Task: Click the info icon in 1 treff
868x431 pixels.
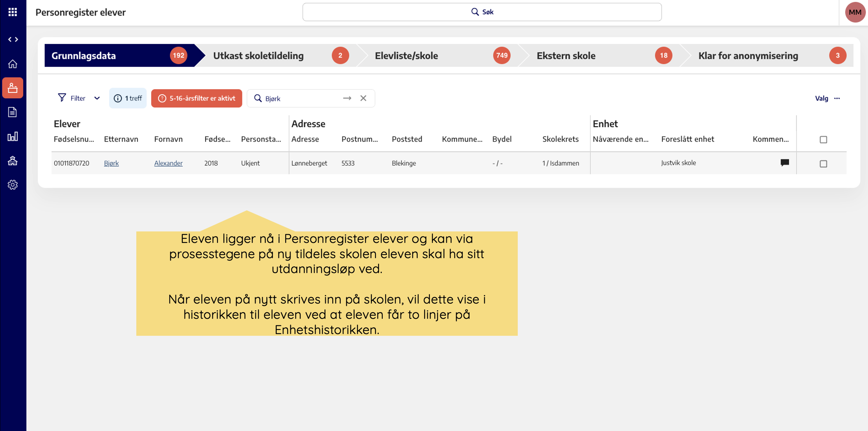Action: (x=118, y=98)
